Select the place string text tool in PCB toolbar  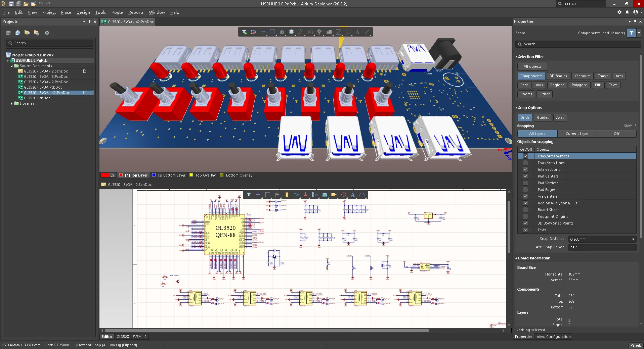click(x=357, y=32)
